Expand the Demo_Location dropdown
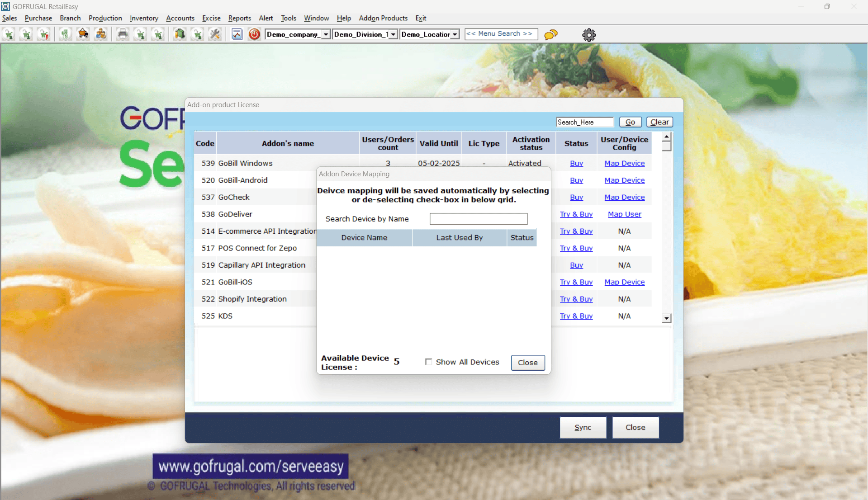 tap(455, 34)
